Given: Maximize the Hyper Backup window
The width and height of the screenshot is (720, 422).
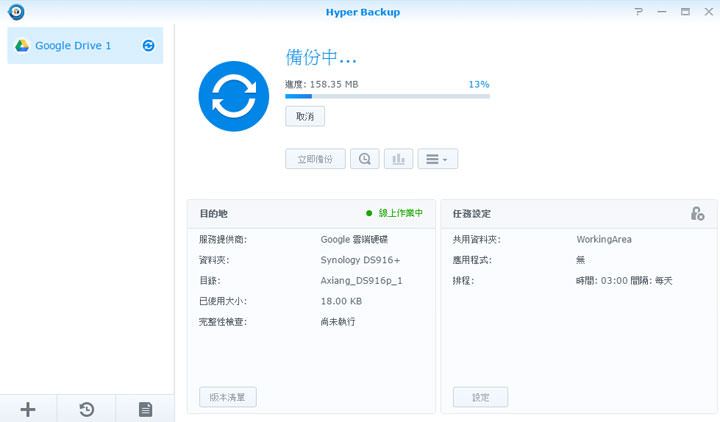Looking at the screenshot, I should [685, 12].
